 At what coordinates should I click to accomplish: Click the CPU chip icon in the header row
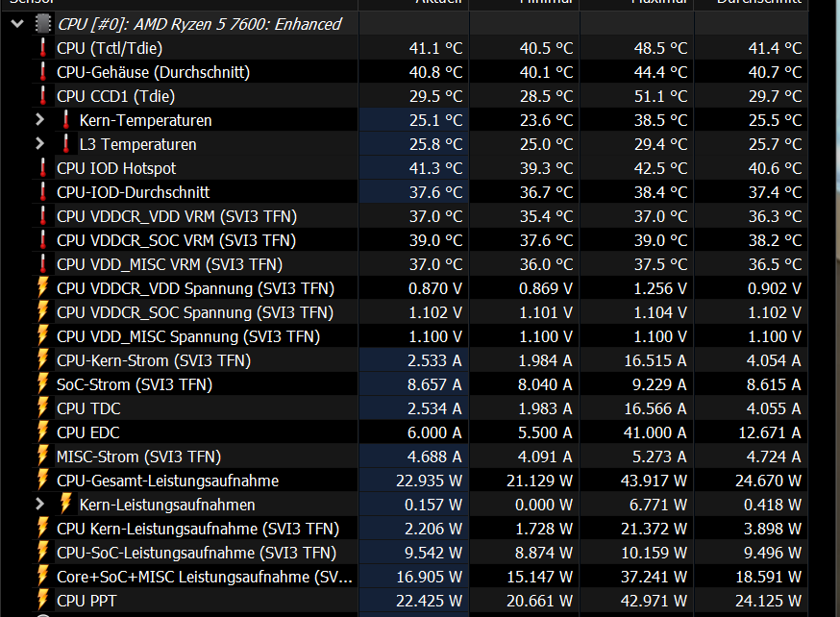pyautogui.click(x=43, y=24)
